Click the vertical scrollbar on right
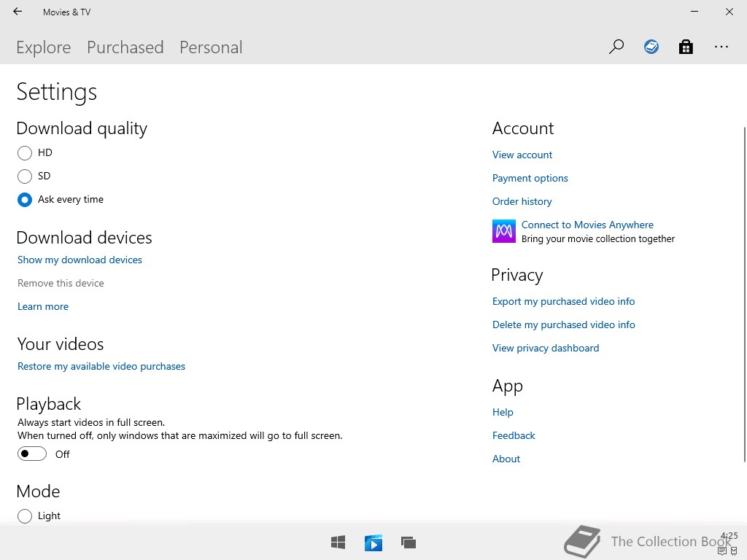This screenshot has width=747, height=560. pos(745,295)
